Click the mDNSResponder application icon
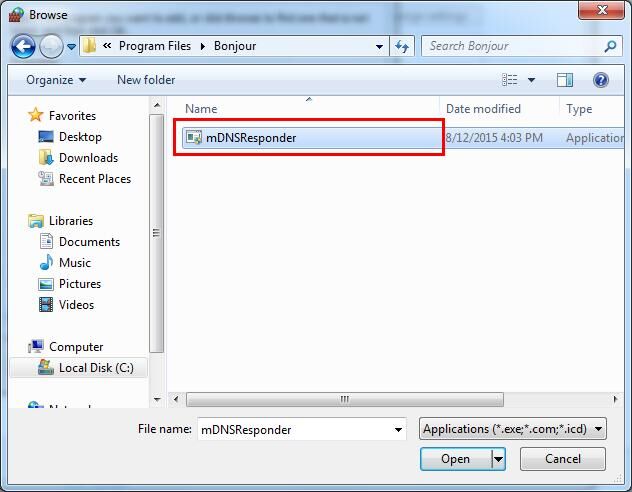The width and height of the screenshot is (632, 492). pos(193,137)
